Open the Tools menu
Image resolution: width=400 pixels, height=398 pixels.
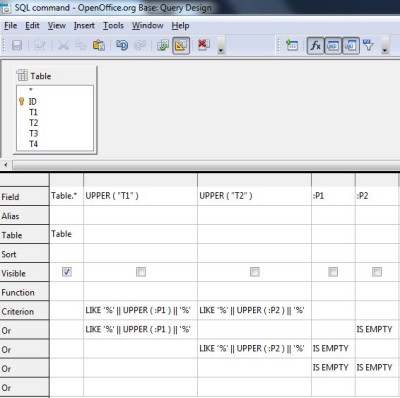click(113, 26)
